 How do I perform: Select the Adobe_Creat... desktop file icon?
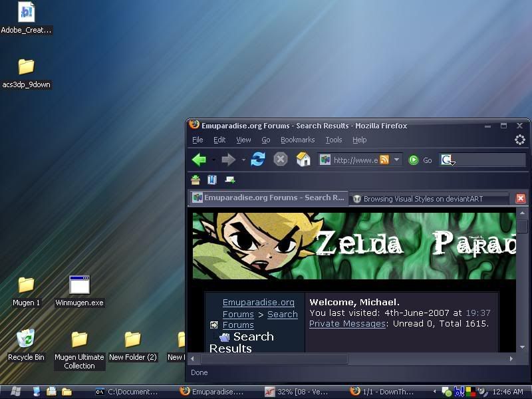point(26,19)
